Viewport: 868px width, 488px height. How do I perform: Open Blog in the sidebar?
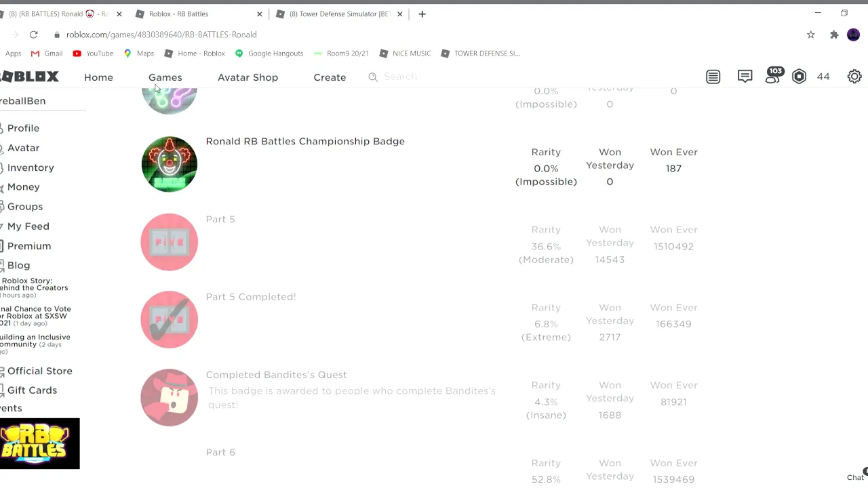18,266
